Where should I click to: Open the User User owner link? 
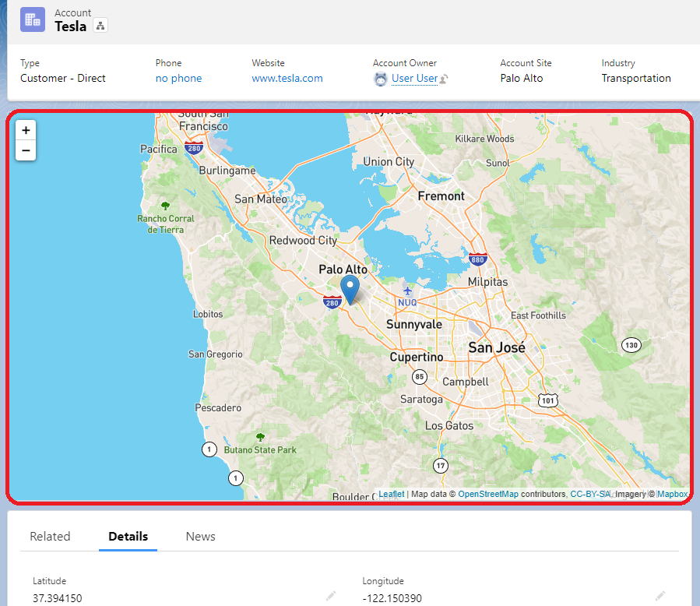click(x=414, y=78)
